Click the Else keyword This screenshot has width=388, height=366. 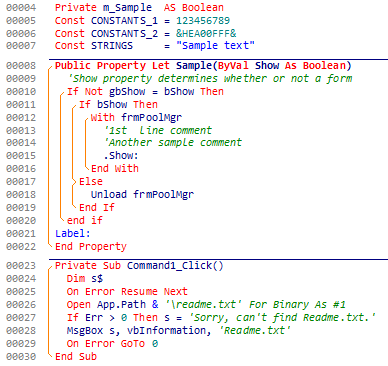tap(91, 182)
